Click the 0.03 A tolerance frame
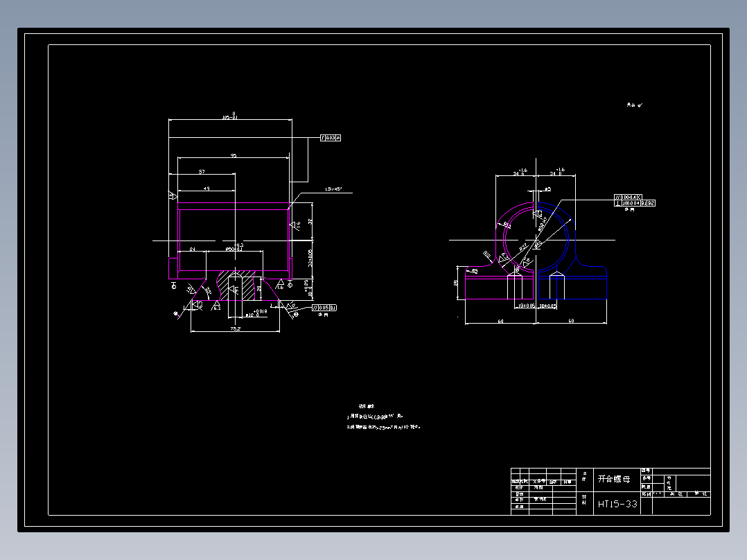747x560 pixels. (x=331, y=138)
